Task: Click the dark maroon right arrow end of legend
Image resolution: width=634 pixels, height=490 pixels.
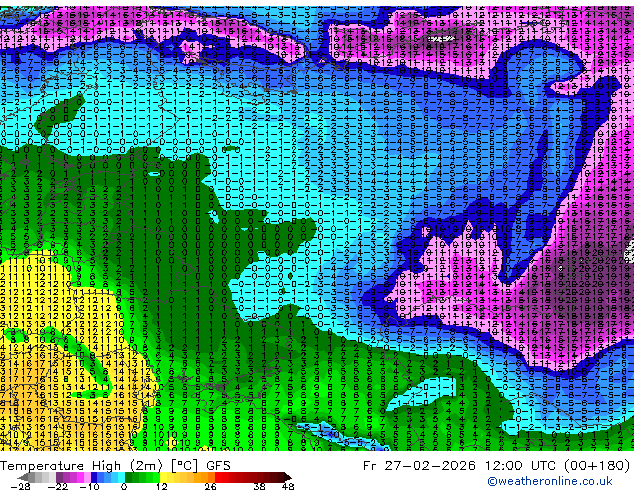Action: (288, 477)
